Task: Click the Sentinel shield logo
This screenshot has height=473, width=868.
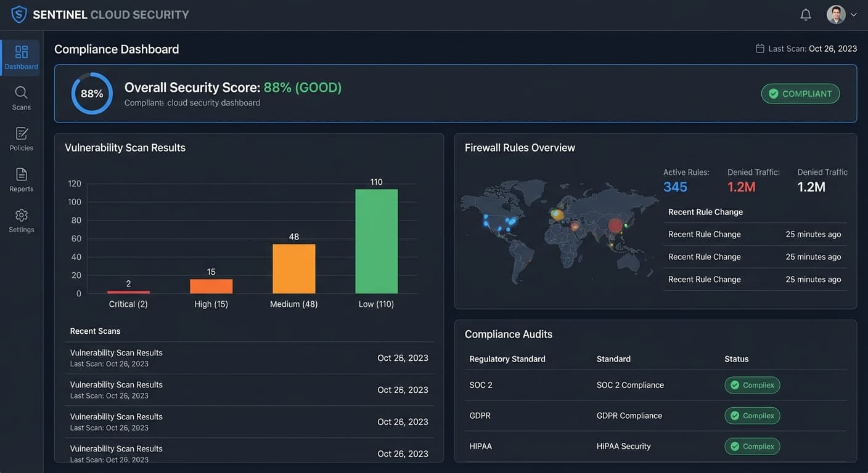Action: [x=19, y=14]
